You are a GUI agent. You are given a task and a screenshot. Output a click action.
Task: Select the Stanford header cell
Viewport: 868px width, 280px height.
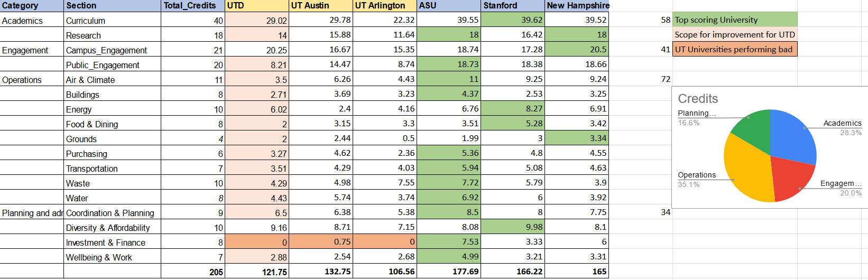[512, 6]
